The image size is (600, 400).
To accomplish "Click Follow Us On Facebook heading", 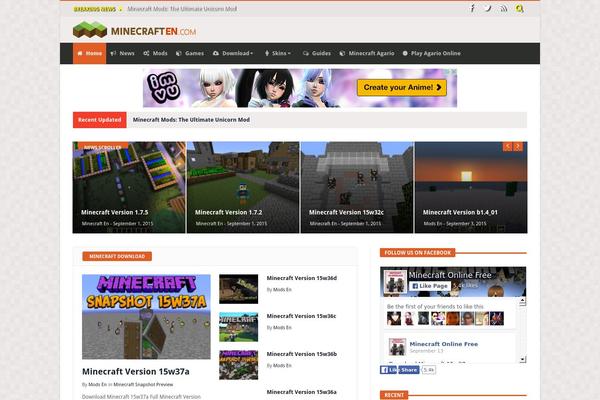I will [x=417, y=253].
